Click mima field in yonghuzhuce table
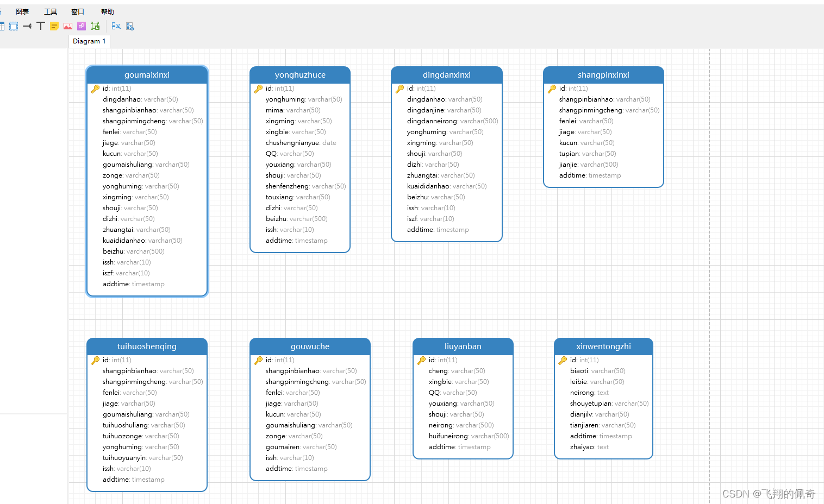The image size is (824, 504). 293,110
